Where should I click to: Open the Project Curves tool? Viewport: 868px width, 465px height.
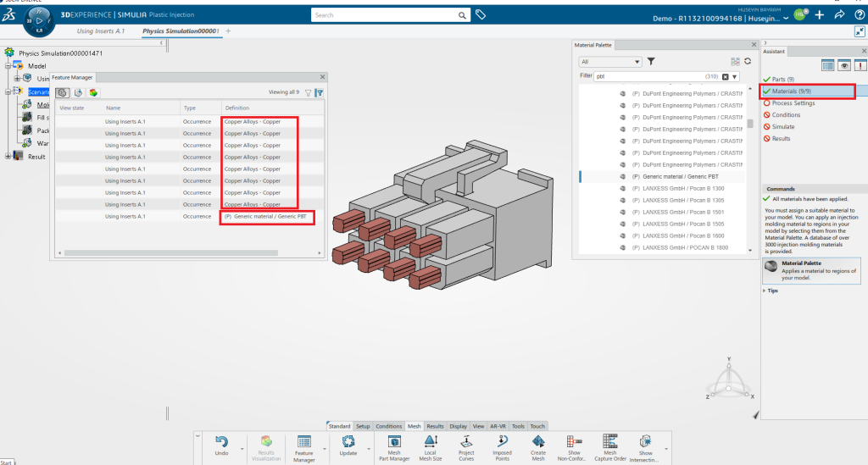466,446
